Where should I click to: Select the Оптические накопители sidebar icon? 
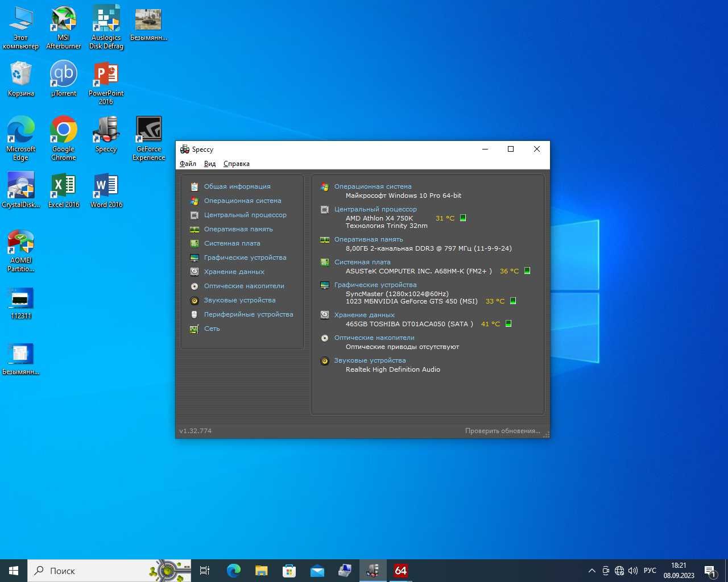195,286
